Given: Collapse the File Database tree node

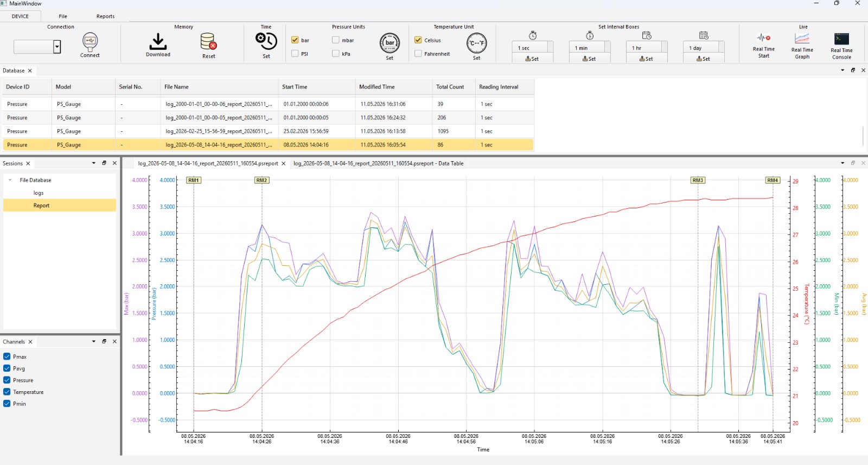Looking at the screenshot, I should pyautogui.click(x=10, y=180).
